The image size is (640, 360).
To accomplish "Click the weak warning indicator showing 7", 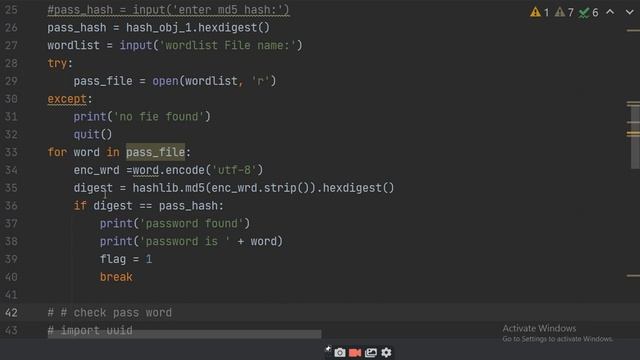I will pyautogui.click(x=564, y=12).
